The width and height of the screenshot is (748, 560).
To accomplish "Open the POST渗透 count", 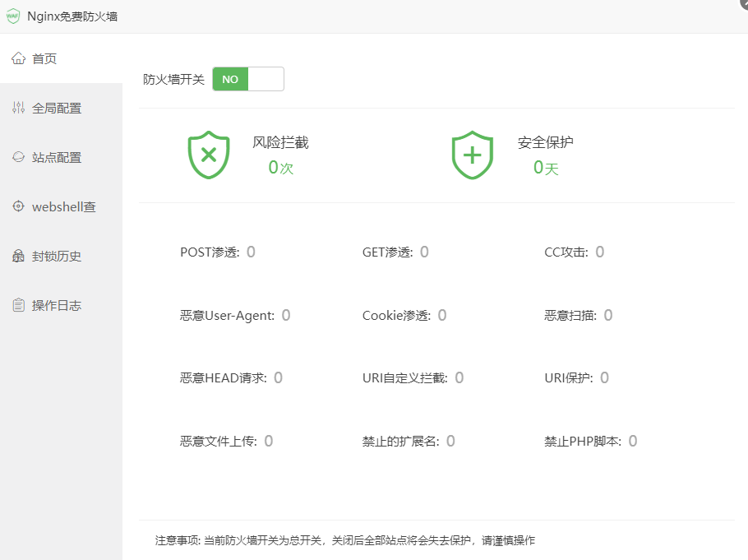I will click(251, 252).
